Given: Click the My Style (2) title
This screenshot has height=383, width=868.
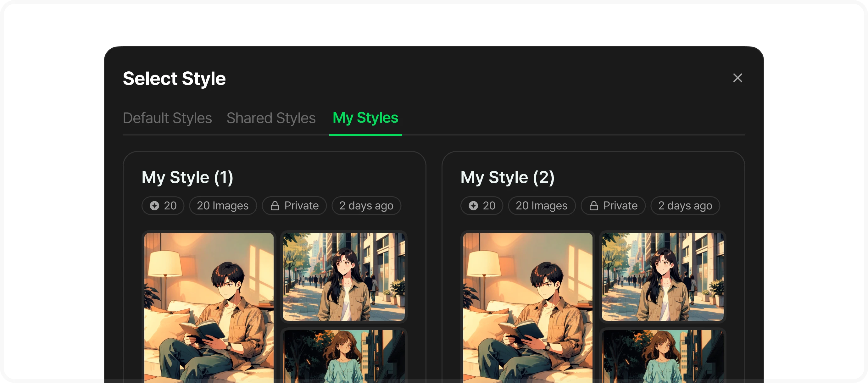Looking at the screenshot, I should [508, 177].
